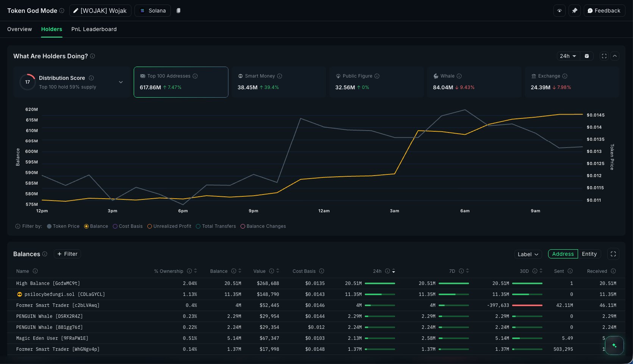
Task: Click 24h progress bar for High Balance row
Action: pos(380,283)
